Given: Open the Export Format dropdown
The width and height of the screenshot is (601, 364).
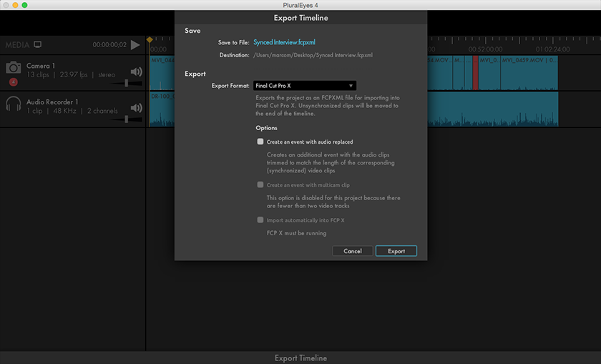Looking at the screenshot, I should pyautogui.click(x=304, y=86).
